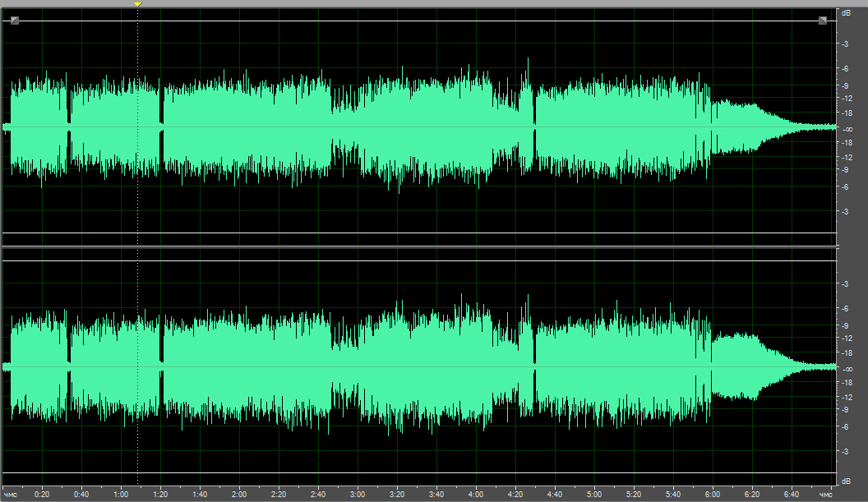The height and width of the screenshot is (502, 868).
Task: Click the 5:00 mark on time ruler
Action: coord(594,495)
